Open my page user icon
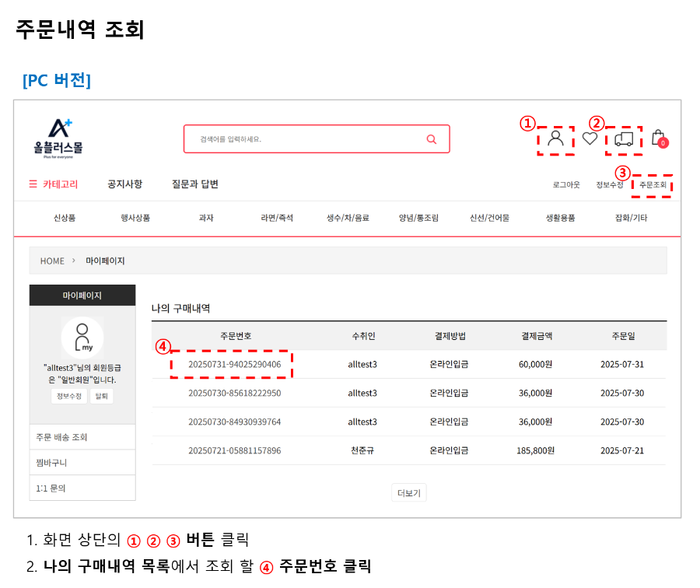700x588 pixels. [x=555, y=138]
